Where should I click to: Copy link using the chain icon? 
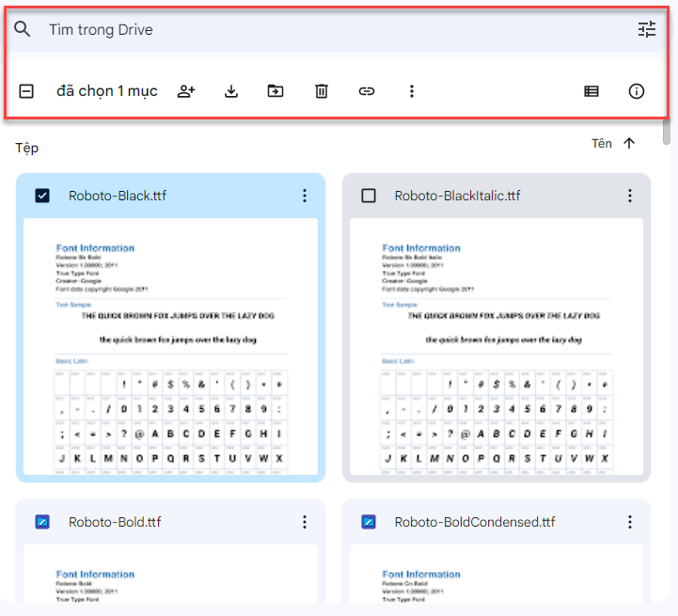pos(367,91)
